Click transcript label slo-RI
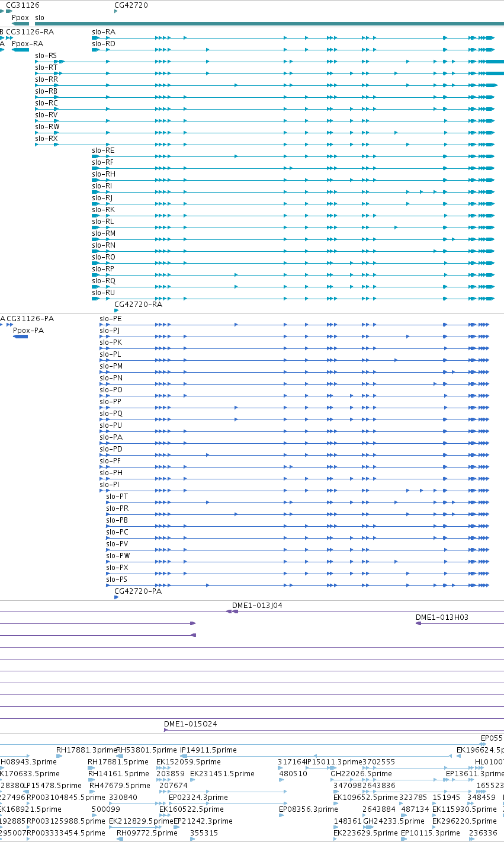Image resolution: width=504 pixels, height=842 pixels. [x=102, y=186]
